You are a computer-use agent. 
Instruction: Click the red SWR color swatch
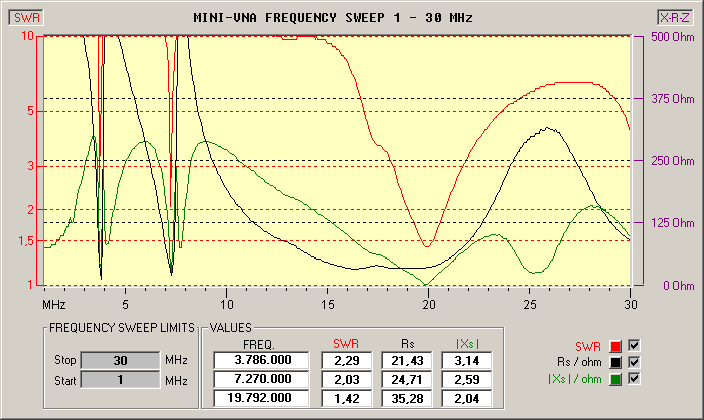point(616,346)
